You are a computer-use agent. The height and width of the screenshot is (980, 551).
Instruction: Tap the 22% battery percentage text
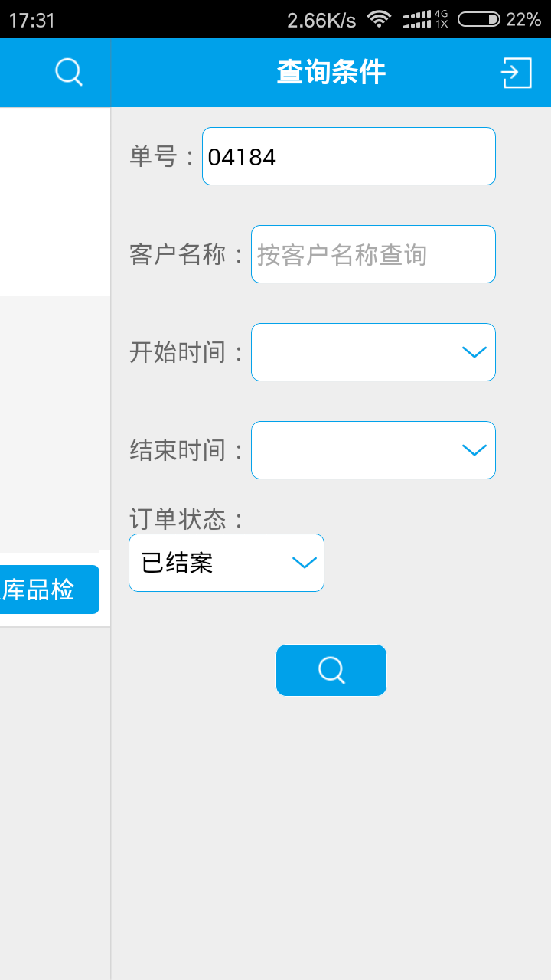524,20
